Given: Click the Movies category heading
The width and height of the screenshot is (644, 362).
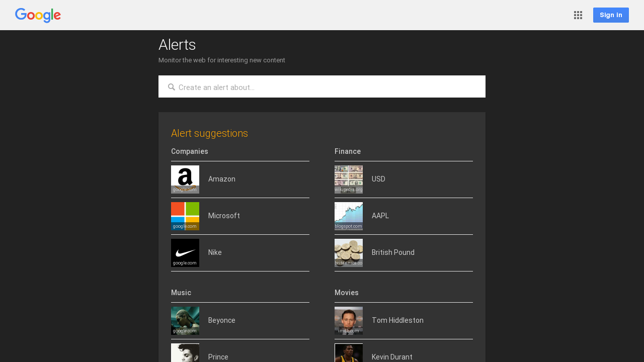Looking at the screenshot, I should (347, 293).
